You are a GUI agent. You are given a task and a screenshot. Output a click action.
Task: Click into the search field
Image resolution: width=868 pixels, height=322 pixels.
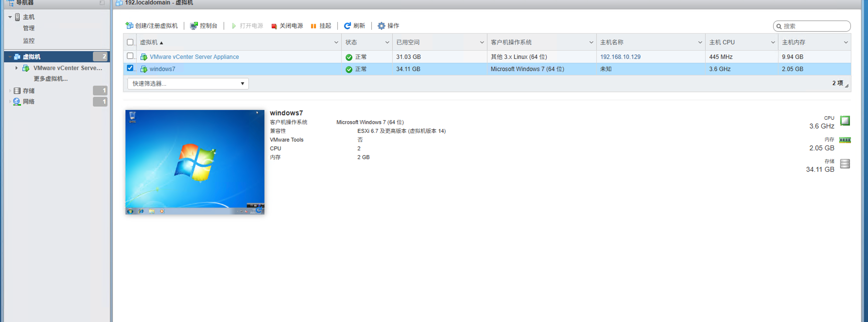(x=812, y=26)
